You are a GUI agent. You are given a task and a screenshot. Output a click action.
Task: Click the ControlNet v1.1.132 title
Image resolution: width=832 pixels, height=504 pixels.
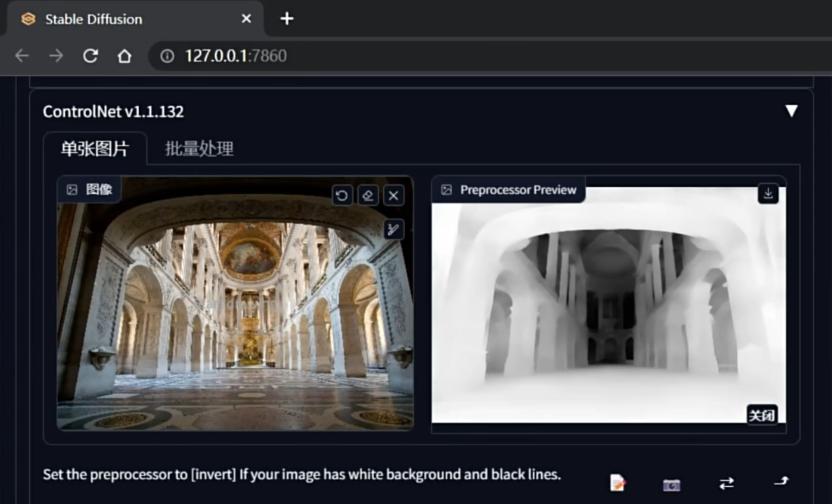[x=113, y=111]
